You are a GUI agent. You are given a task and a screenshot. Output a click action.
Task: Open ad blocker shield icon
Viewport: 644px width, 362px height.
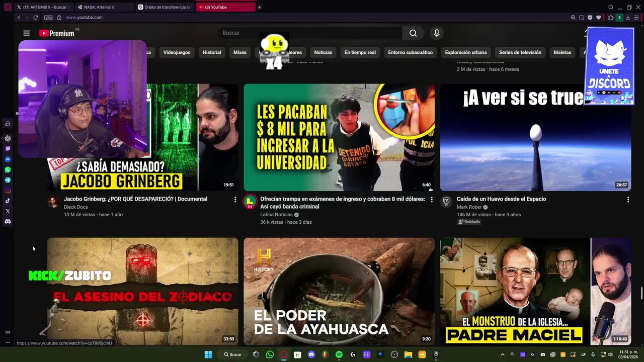point(590,18)
